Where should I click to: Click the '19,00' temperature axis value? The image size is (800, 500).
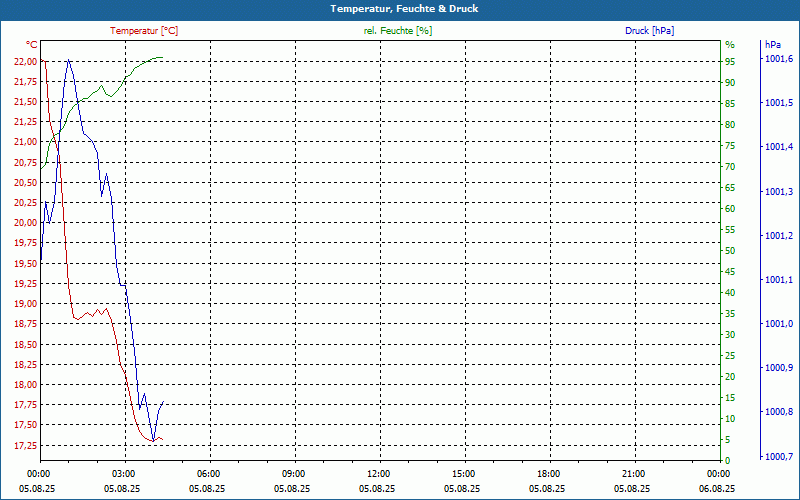[x=24, y=304]
